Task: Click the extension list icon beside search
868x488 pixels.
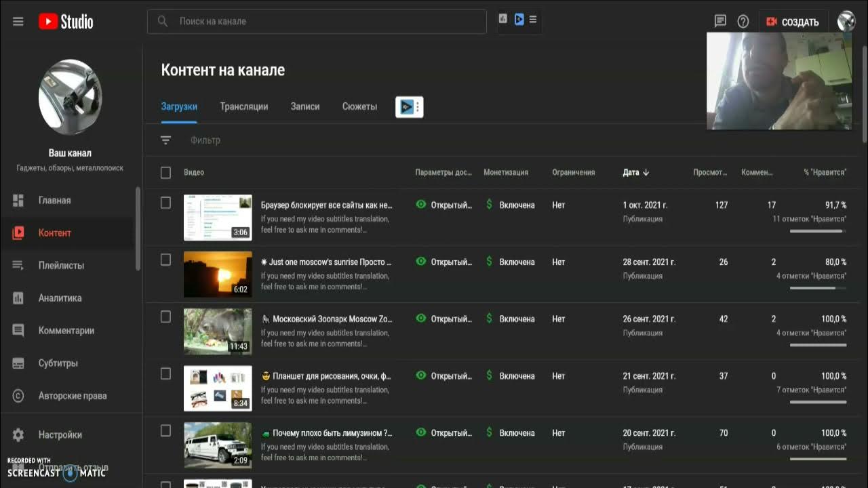Action: point(533,19)
